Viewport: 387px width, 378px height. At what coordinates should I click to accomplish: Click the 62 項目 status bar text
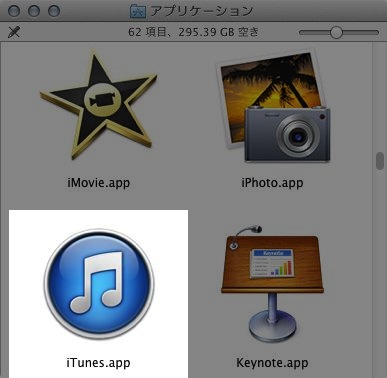[145, 32]
